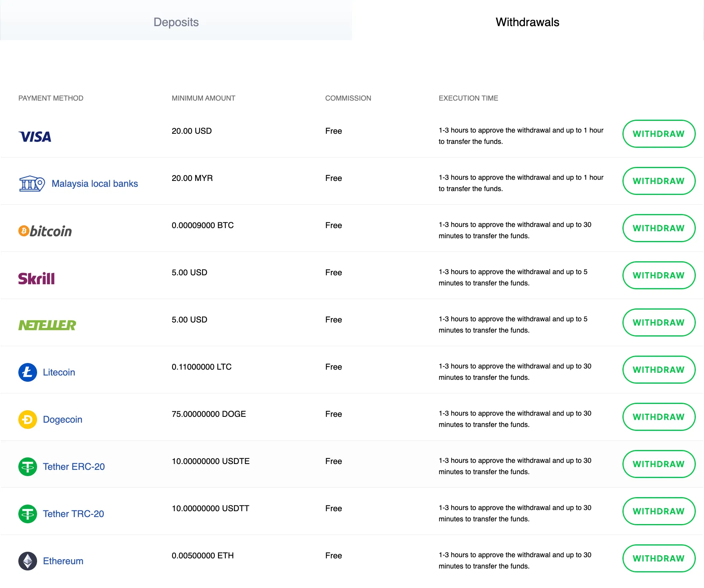Click the Skrill logo

[x=37, y=278]
